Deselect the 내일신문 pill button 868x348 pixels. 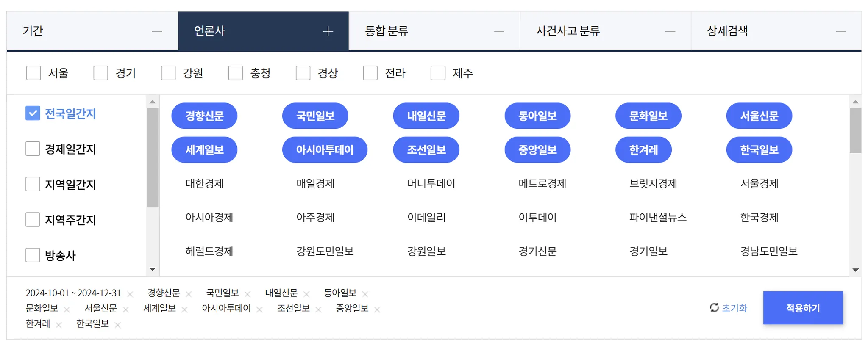click(426, 116)
